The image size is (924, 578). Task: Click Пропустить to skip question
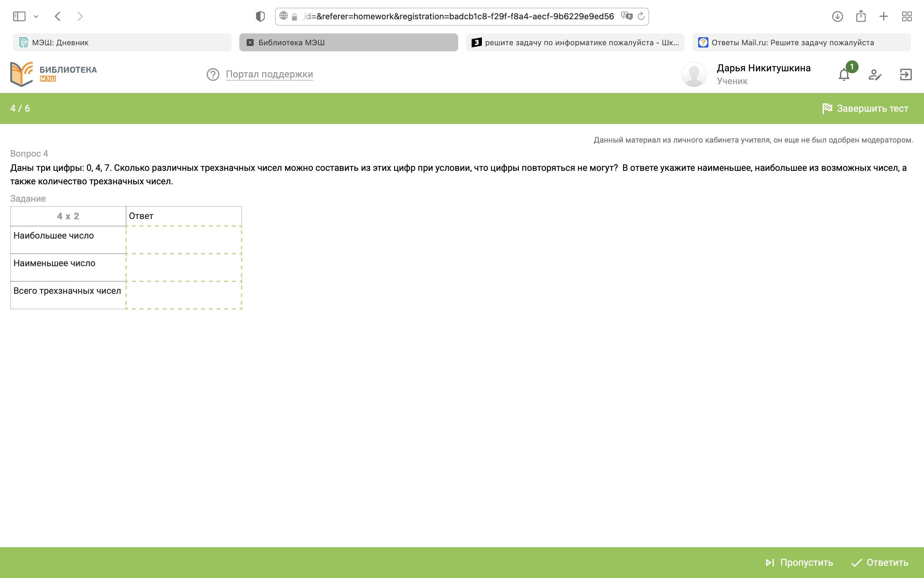(799, 562)
